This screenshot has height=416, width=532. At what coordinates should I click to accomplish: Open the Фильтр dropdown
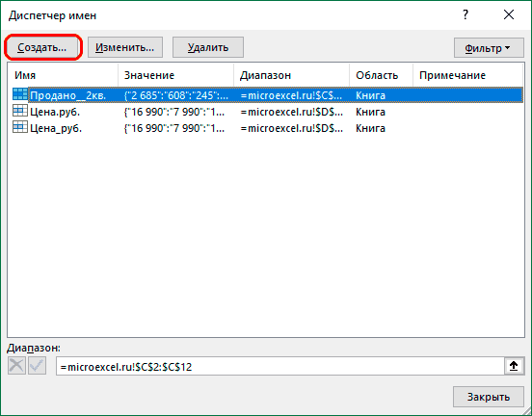point(489,48)
